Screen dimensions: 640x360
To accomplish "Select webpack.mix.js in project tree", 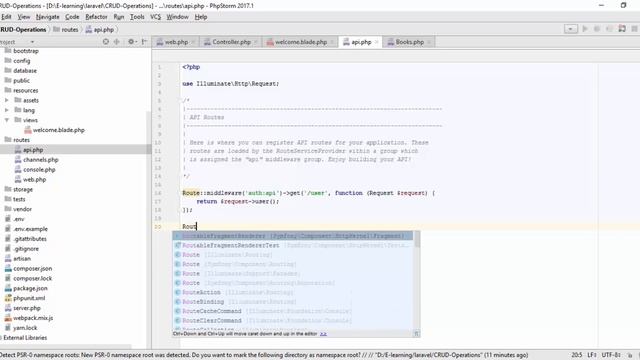I will [x=33, y=318].
